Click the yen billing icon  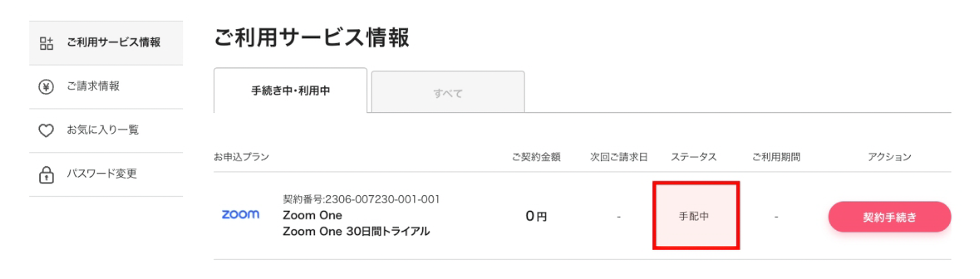46,87
